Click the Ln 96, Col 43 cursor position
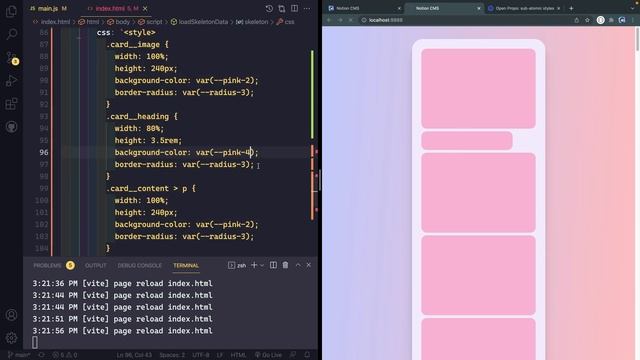This screenshot has height=360, width=640. 134,355
